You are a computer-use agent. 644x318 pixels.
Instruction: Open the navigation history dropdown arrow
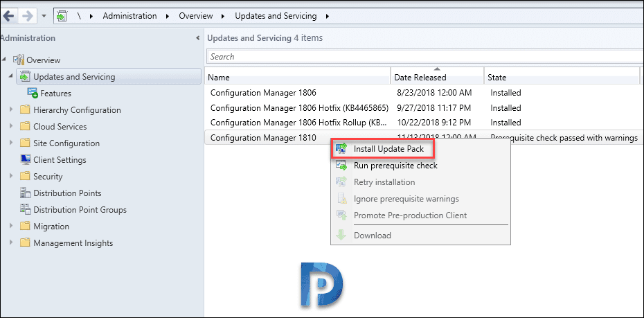[x=44, y=17]
